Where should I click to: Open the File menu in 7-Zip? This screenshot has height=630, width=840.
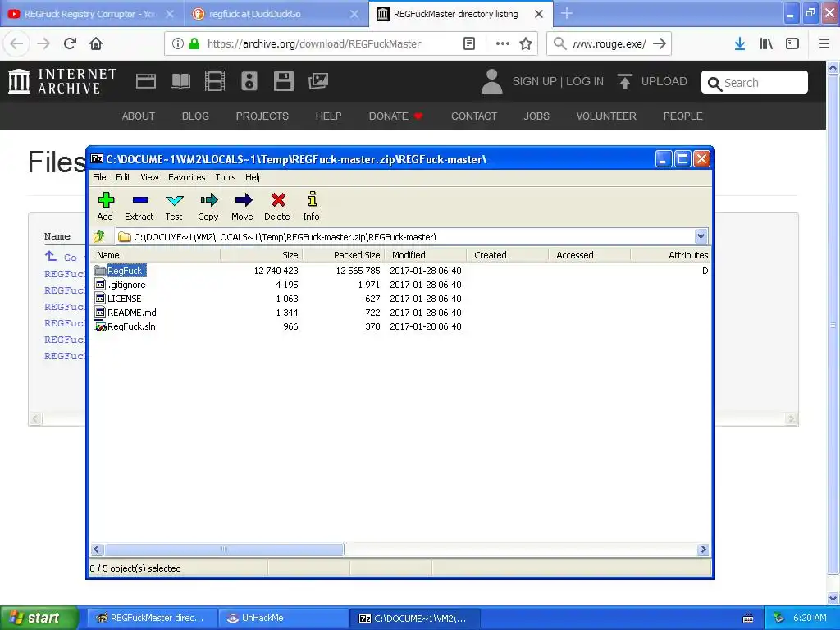99,177
